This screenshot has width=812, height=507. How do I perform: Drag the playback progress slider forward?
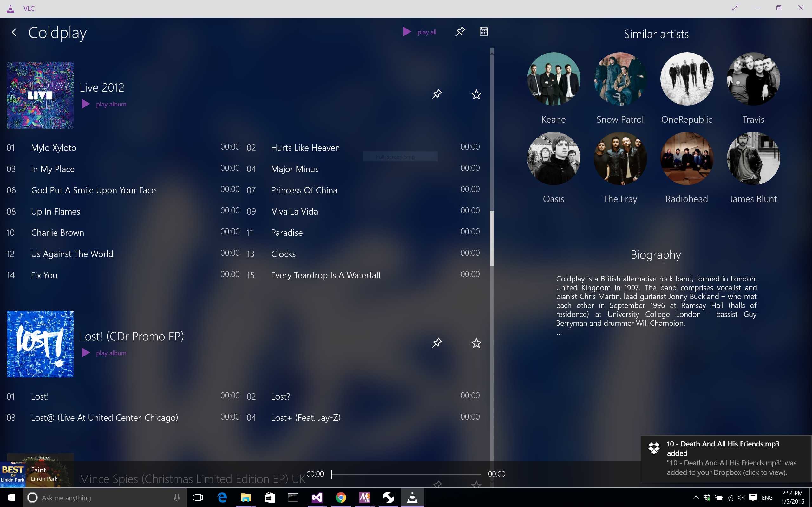[405, 474]
